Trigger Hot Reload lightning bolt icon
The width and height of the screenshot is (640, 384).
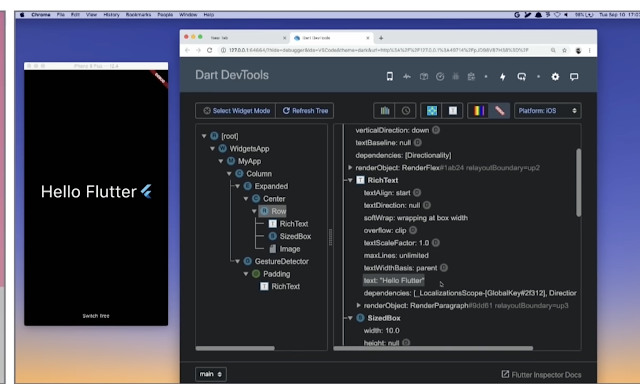(x=503, y=76)
